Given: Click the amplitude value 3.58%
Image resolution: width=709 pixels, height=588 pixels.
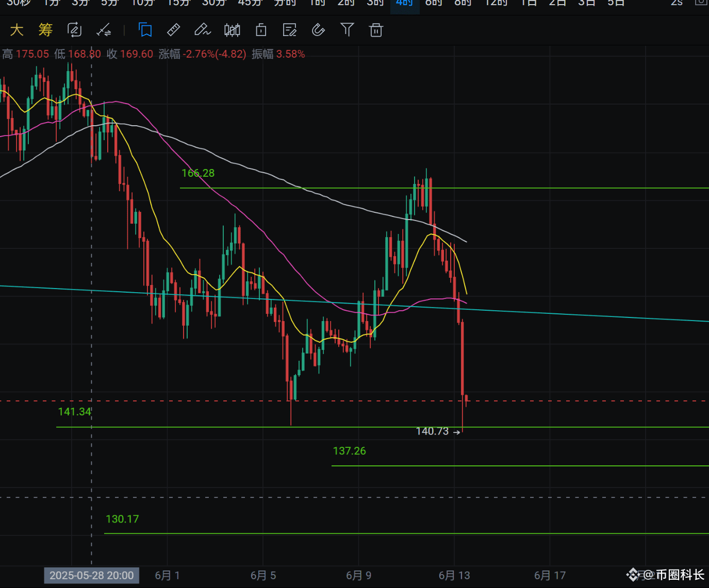Looking at the screenshot, I should pos(291,54).
